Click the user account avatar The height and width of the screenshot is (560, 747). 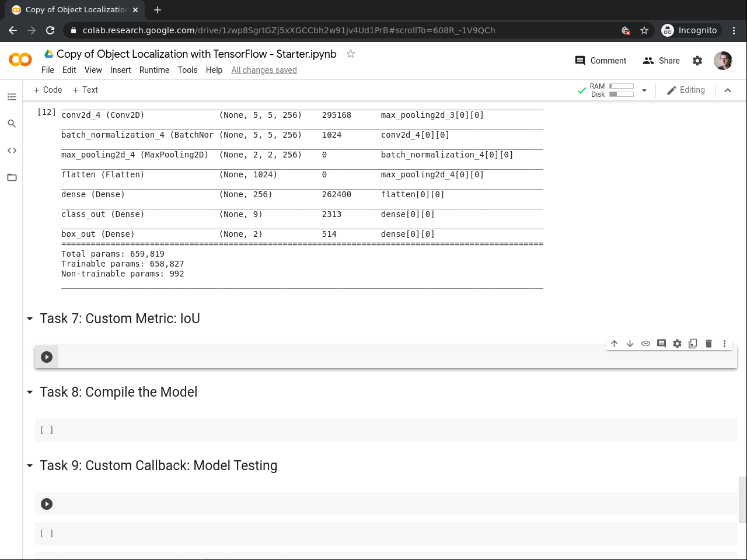coord(723,60)
